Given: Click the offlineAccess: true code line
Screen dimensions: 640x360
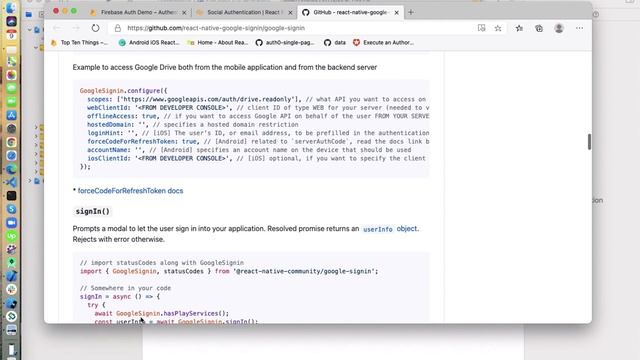Looking at the screenshot, I should (258, 116).
